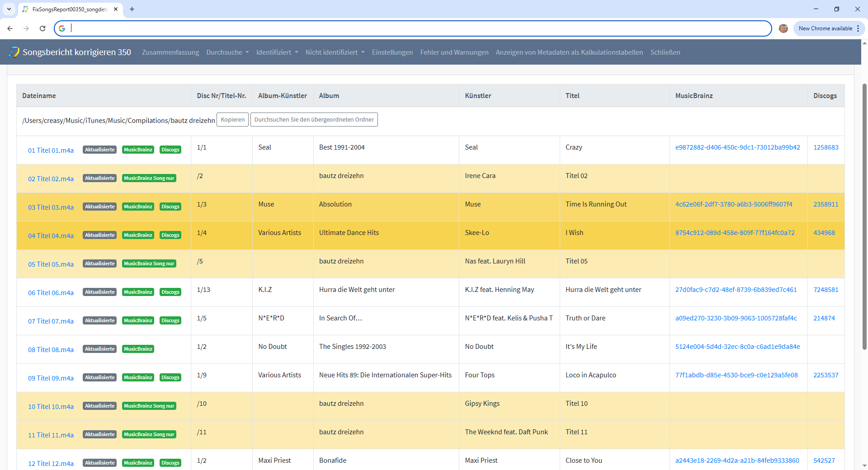Open a new browser tab
Viewport: 868px width, 470px height.
click(x=132, y=9)
